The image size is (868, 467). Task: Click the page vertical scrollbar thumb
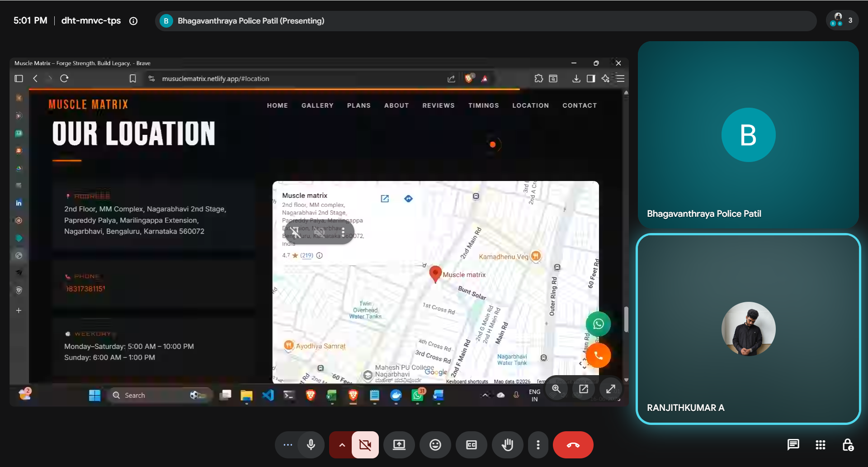pos(626,319)
